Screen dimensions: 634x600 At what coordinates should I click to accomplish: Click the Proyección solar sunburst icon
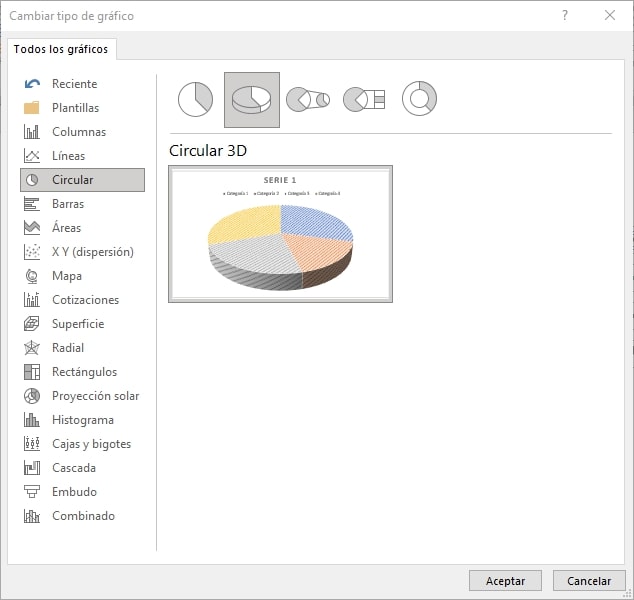[32, 396]
